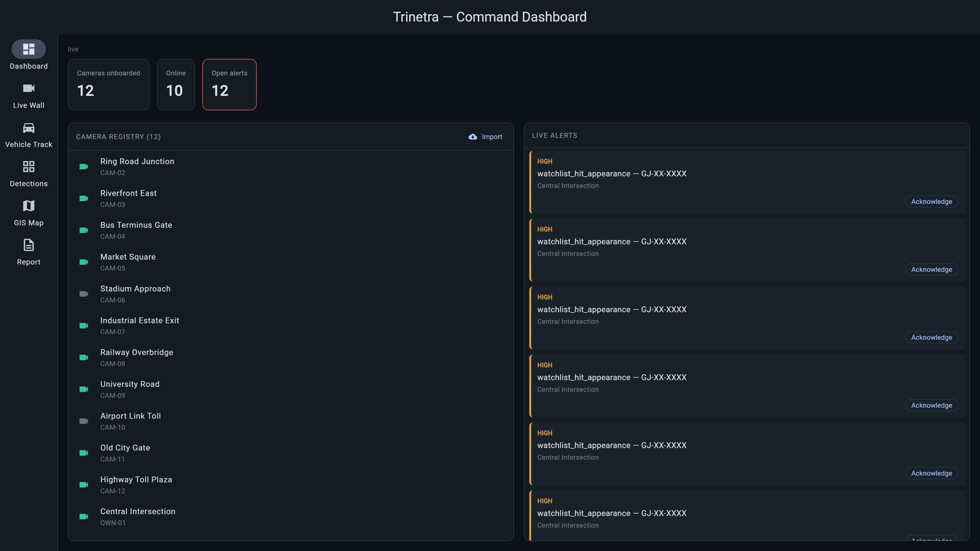Click camera icon for Old City Gate

click(x=84, y=453)
